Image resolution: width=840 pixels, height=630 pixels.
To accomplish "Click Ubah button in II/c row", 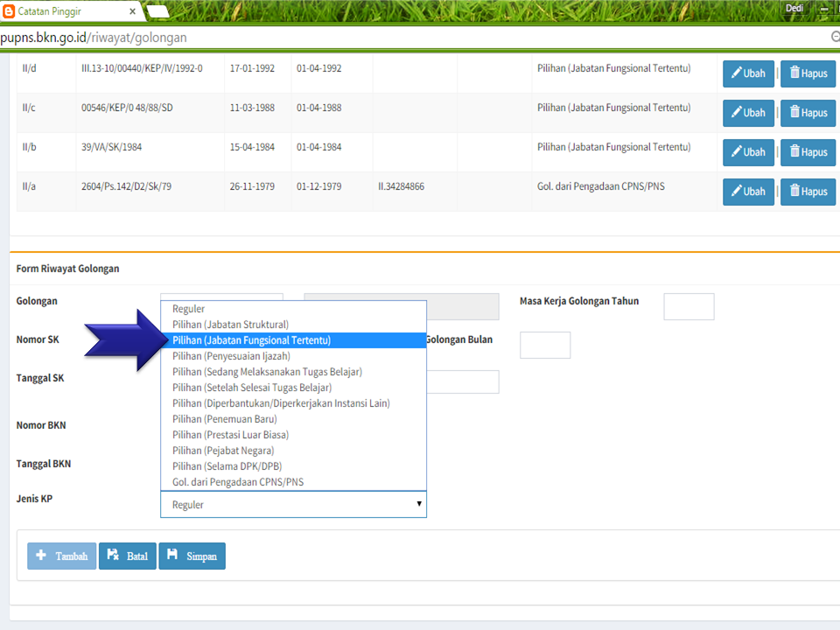I will pos(748,113).
